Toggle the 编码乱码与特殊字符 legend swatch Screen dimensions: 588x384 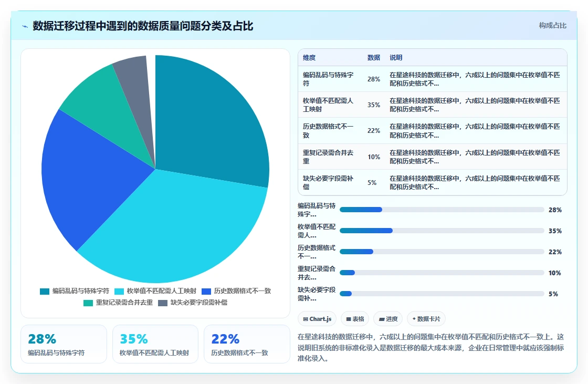coord(45,292)
